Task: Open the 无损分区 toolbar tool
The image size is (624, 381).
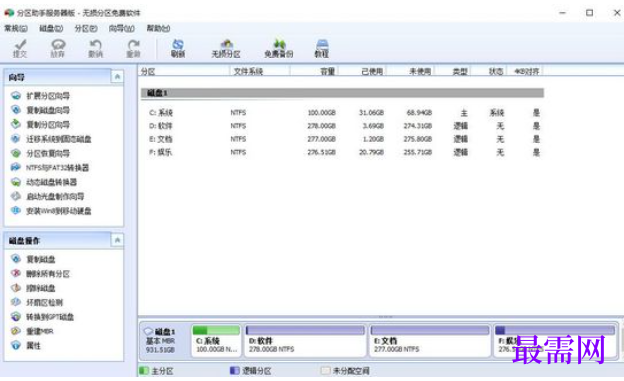Action: point(226,49)
